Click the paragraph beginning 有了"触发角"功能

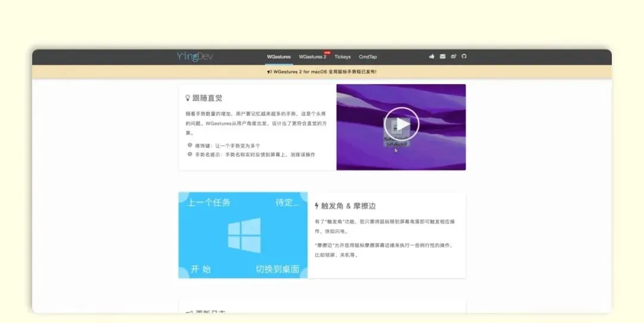[x=385, y=226]
